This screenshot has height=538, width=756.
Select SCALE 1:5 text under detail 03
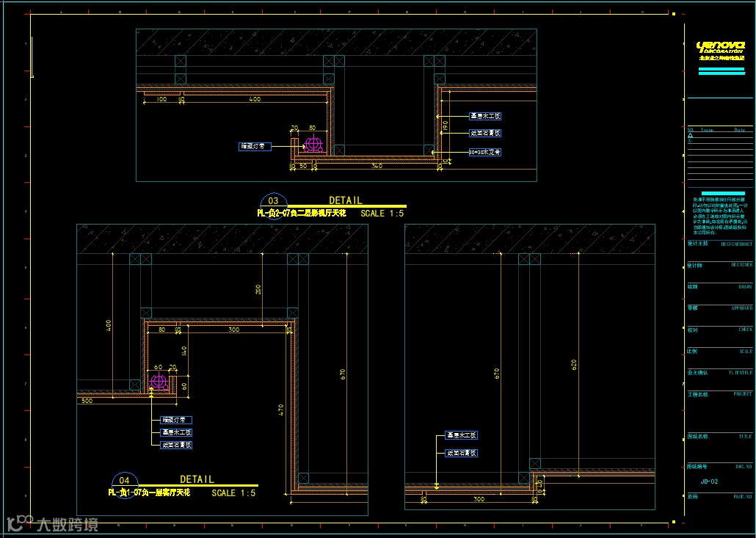coord(382,213)
